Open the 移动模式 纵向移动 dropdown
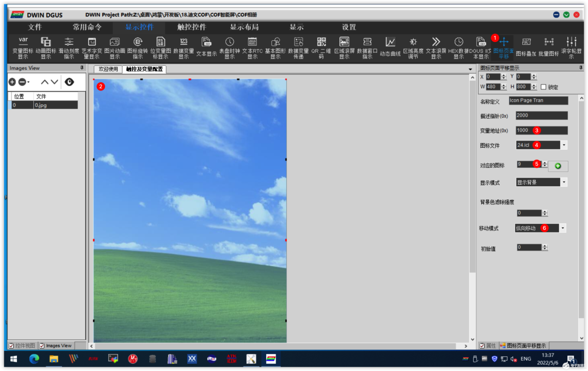Viewport: 588px width, 371px height. point(562,228)
